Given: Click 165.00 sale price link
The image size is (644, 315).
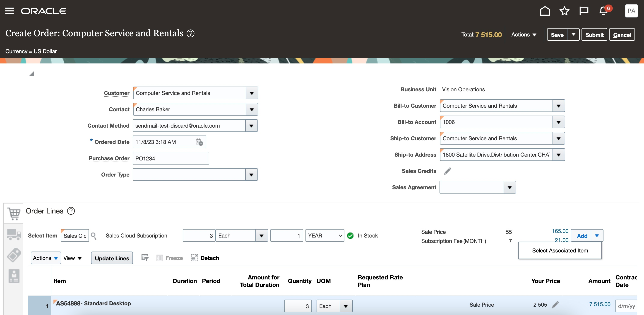Looking at the screenshot, I should coord(560,231).
